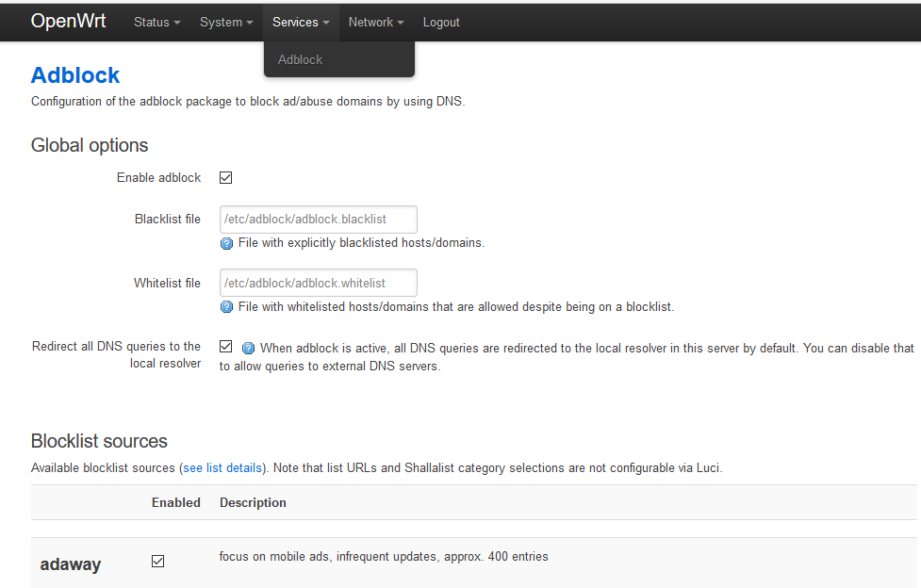Open the 'see list details' link
The image size is (921, 588).
(222, 468)
